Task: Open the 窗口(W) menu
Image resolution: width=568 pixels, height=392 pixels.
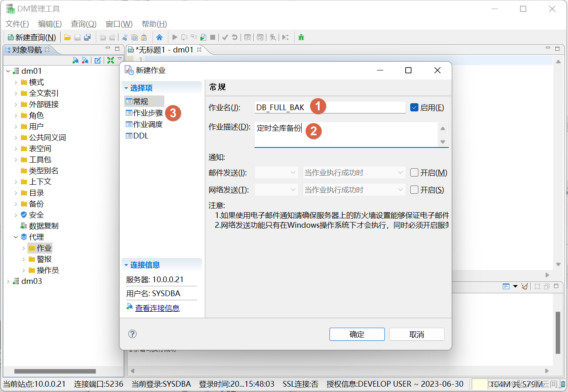Action: point(119,24)
